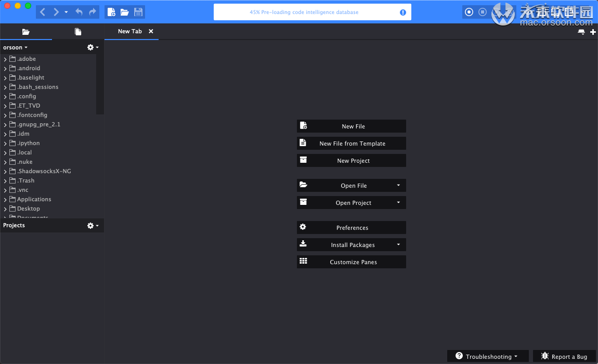The height and width of the screenshot is (364, 598).
Task: Switch to Places folder sidebar tab
Action: (26, 32)
